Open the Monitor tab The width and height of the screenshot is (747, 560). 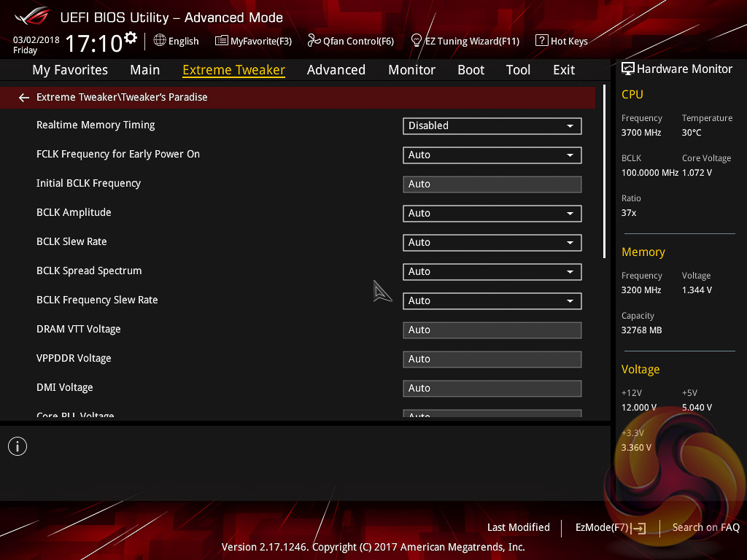tap(411, 70)
